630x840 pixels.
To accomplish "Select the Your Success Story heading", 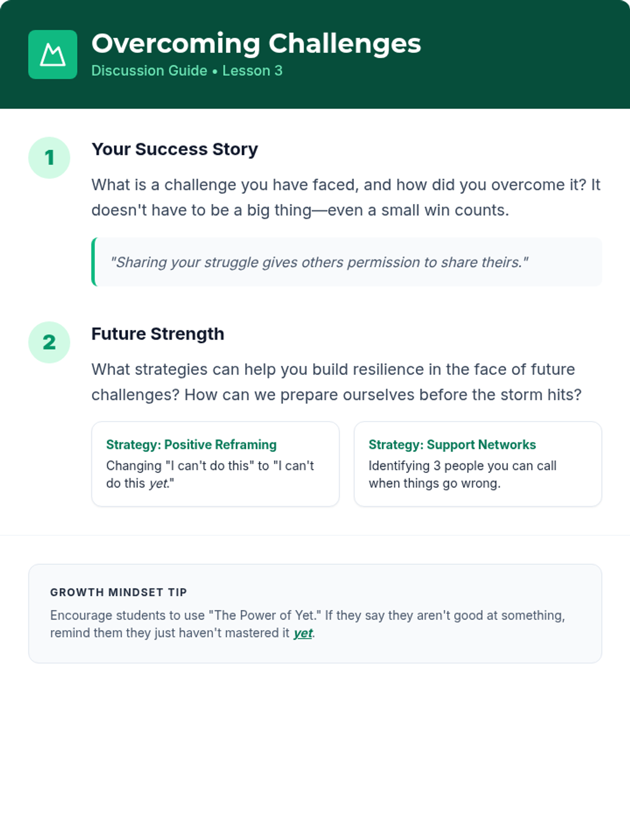I will coord(175,149).
